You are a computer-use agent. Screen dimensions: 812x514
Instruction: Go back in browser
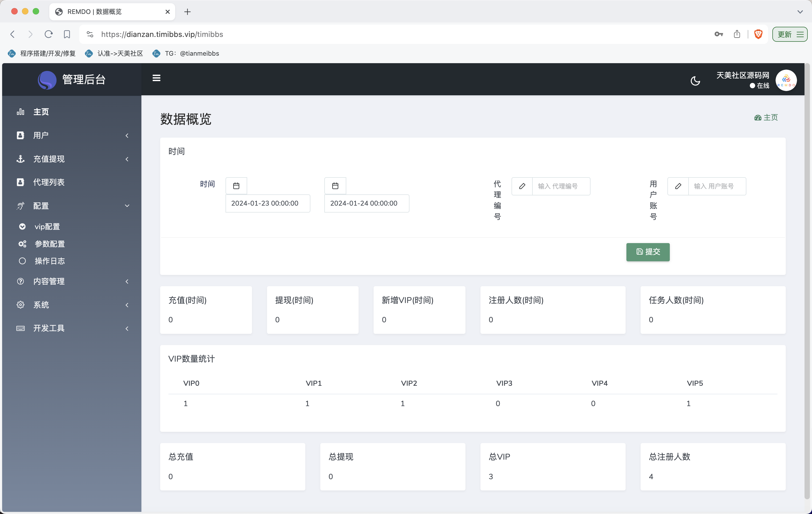coord(13,34)
